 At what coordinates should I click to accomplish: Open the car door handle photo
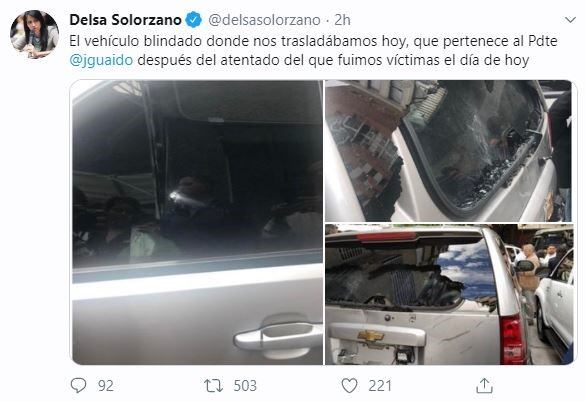pyautogui.click(x=197, y=222)
